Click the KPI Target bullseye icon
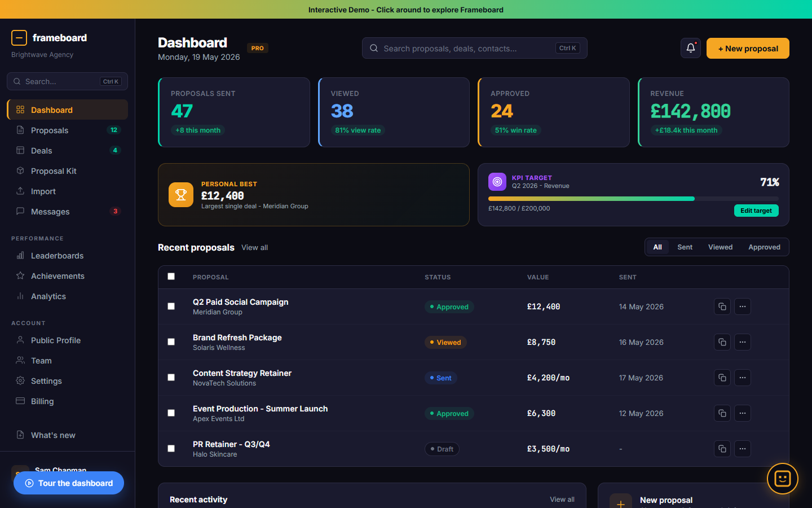 pos(497,182)
